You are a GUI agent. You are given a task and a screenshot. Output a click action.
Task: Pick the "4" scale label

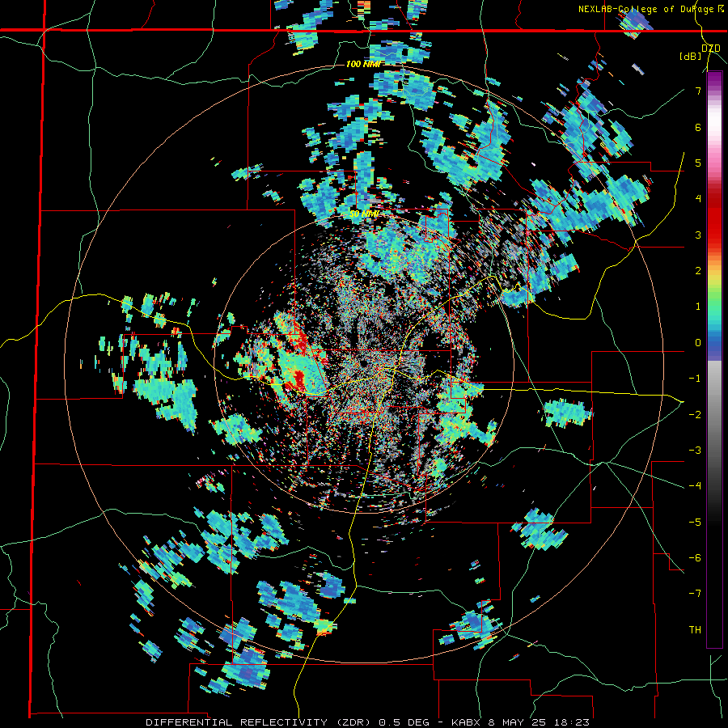tap(698, 198)
